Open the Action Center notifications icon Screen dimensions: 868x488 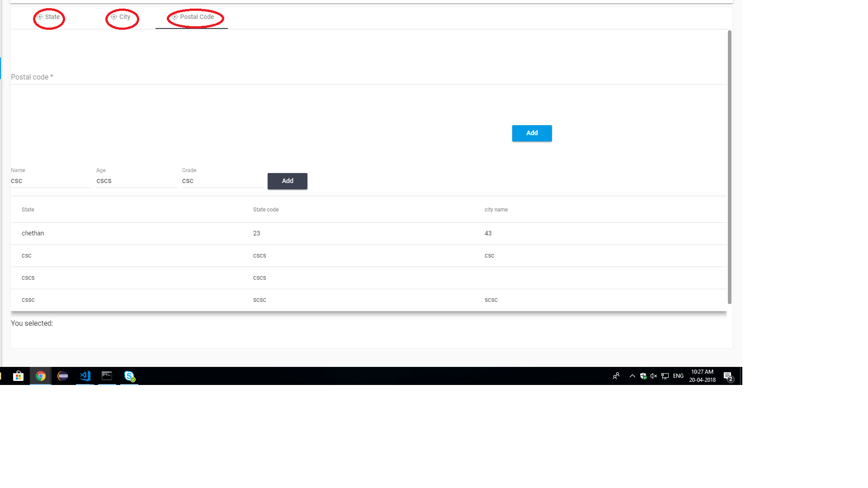click(728, 376)
